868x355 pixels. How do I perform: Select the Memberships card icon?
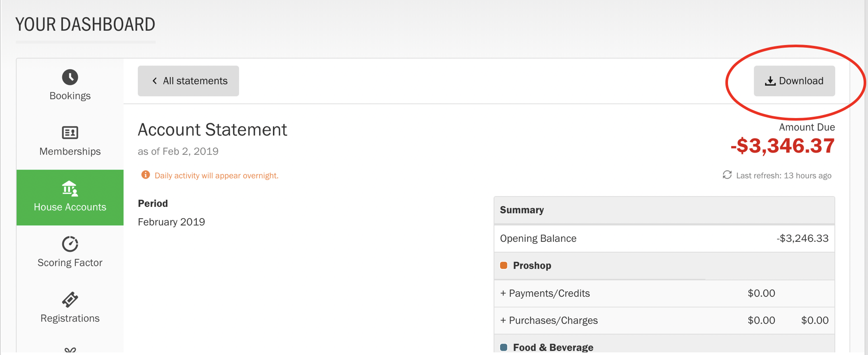70,132
